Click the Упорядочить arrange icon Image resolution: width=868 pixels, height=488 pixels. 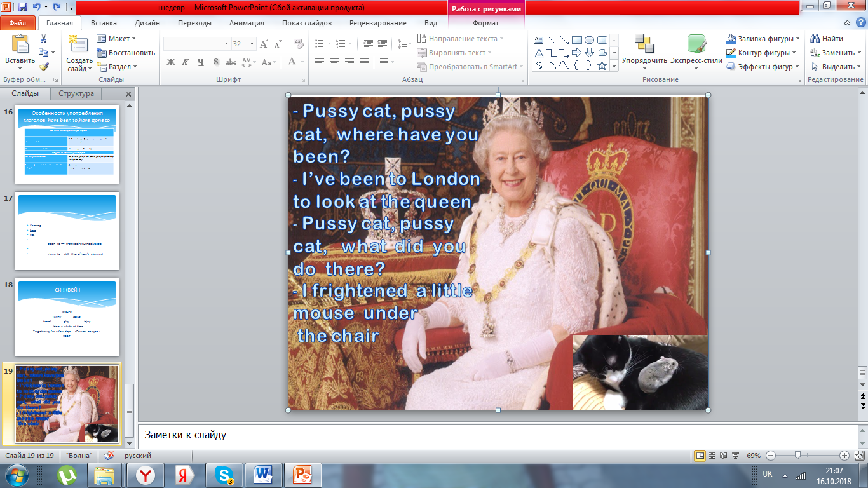coord(644,44)
